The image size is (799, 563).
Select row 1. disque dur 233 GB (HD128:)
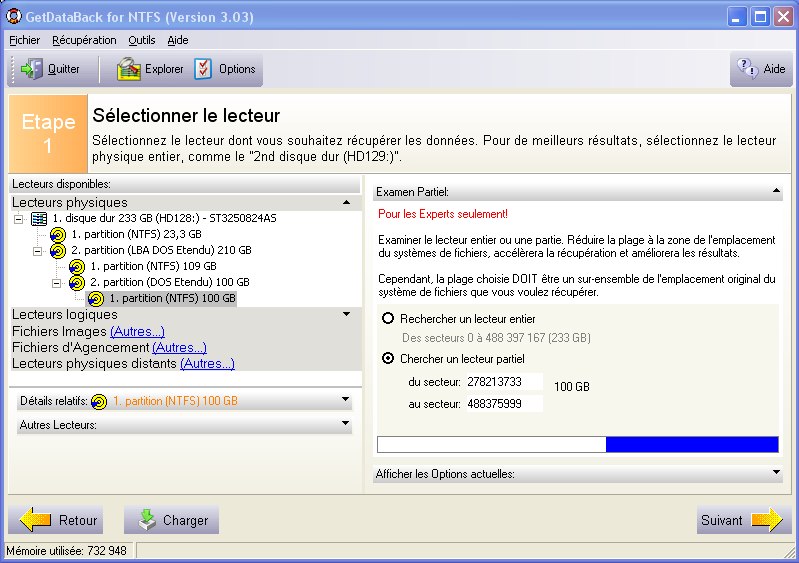pyautogui.click(x=164, y=219)
